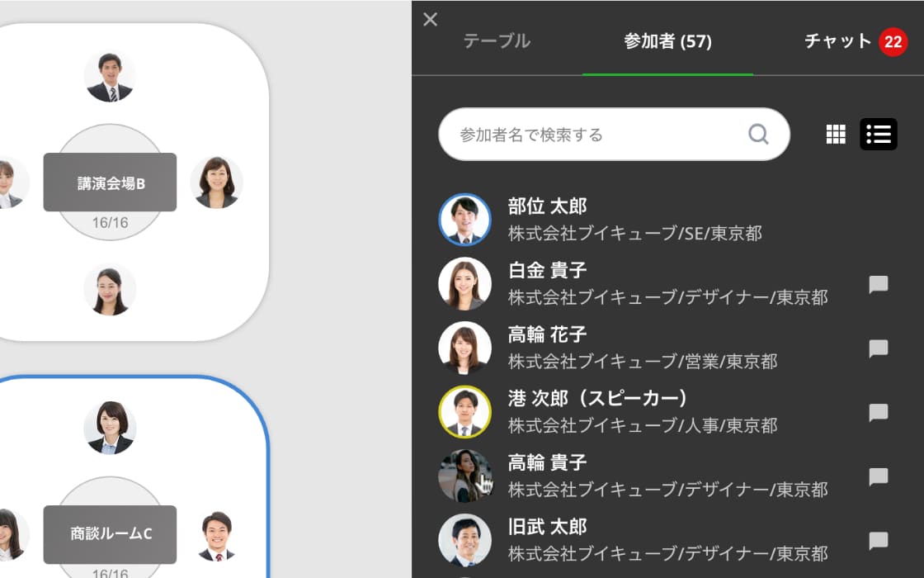Focus the 参加者名で検索する search field
The image size is (924, 578).
tap(614, 135)
